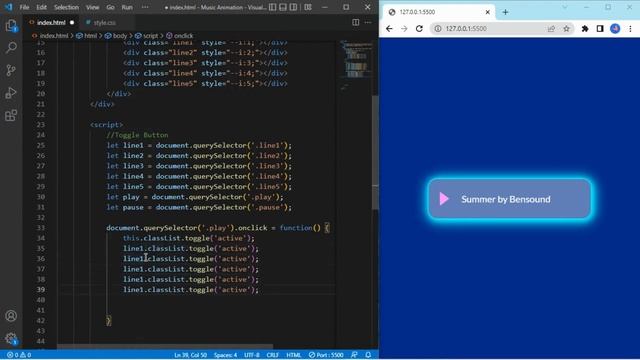The height and width of the screenshot is (360, 640).
Task: Click the code minimap preview
Action: tap(356, 65)
